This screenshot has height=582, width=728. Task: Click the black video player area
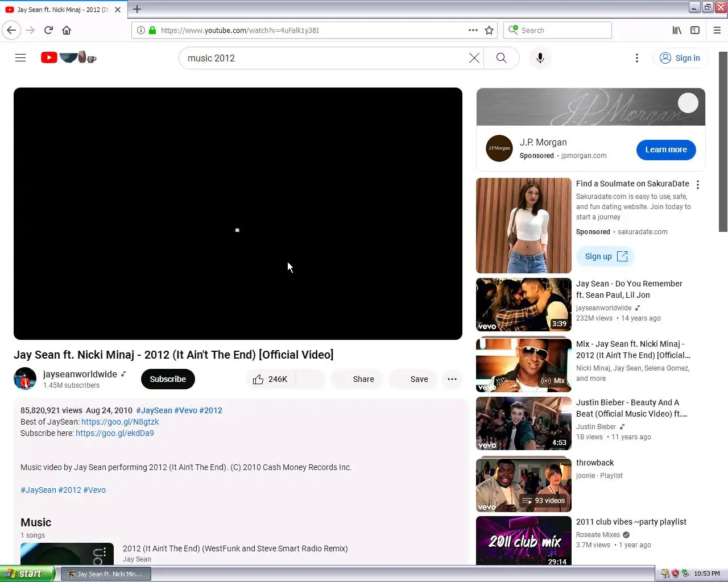point(238,214)
